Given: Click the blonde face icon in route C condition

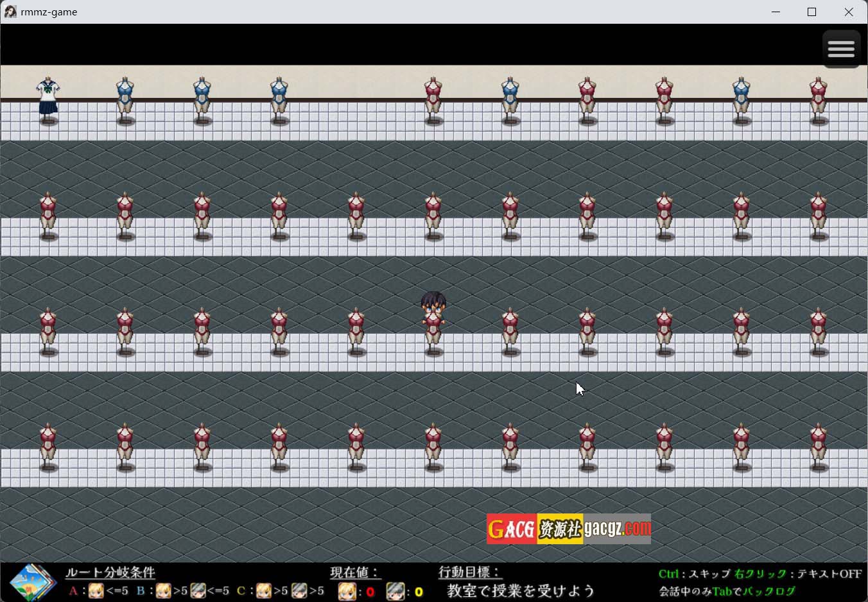Looking at the screenshot, I should click(x=264, y=590).
